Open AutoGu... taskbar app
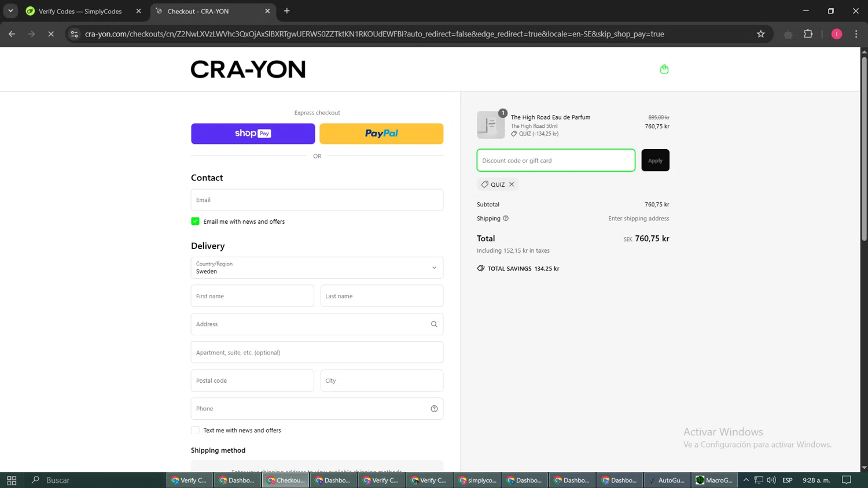 click(x=667, y=480)
